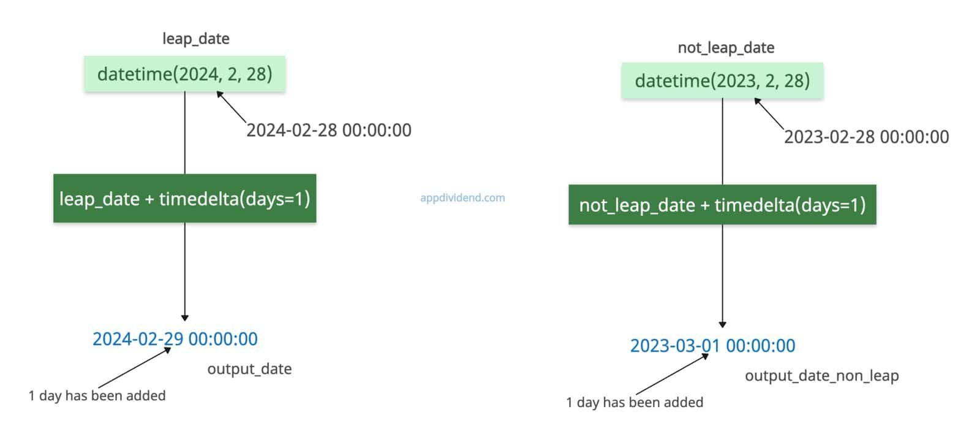Image resolution: width=980 pixels, height=439 pixels.
Task: Click "1 day has been added" under 2023 result
Action: [635, 402]
